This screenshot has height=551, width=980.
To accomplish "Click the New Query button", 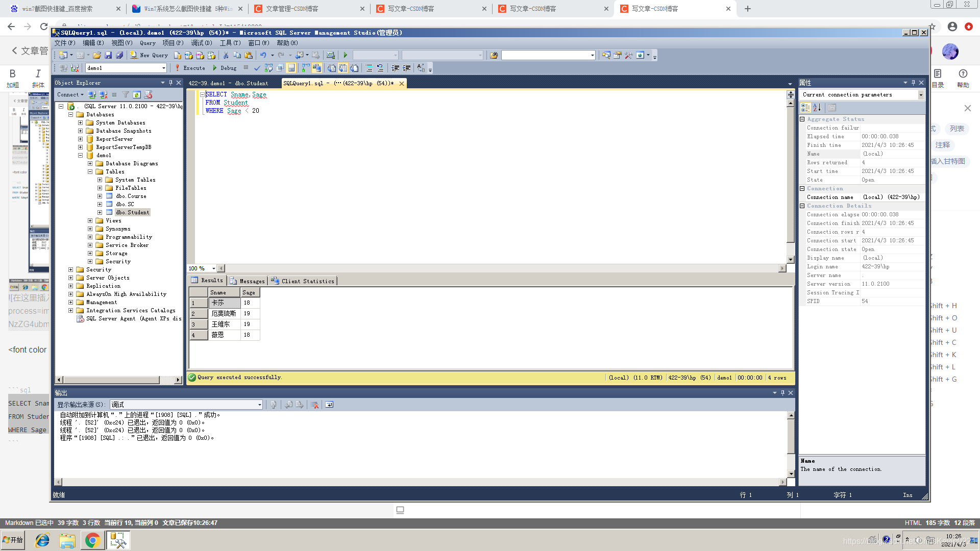I will [149, 55].
